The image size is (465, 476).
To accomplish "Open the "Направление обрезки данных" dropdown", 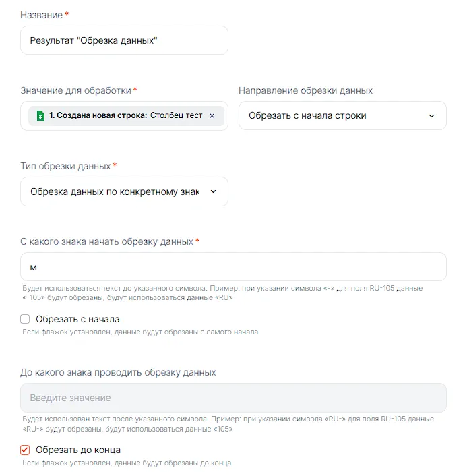I will pos(342,116).
